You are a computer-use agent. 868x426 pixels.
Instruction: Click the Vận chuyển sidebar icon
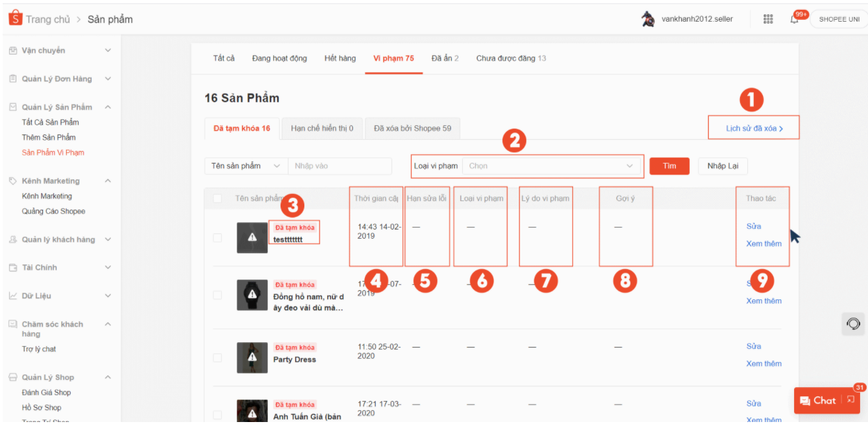(13, 51)
